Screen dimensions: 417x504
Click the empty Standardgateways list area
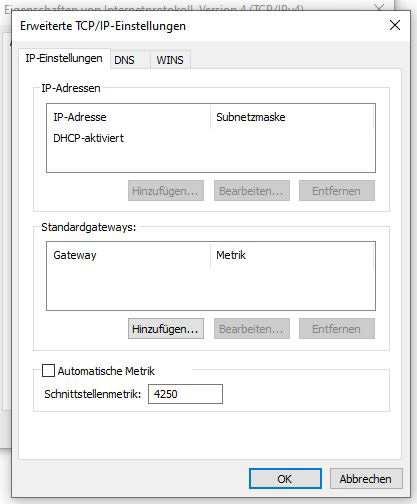click(211, 288)
